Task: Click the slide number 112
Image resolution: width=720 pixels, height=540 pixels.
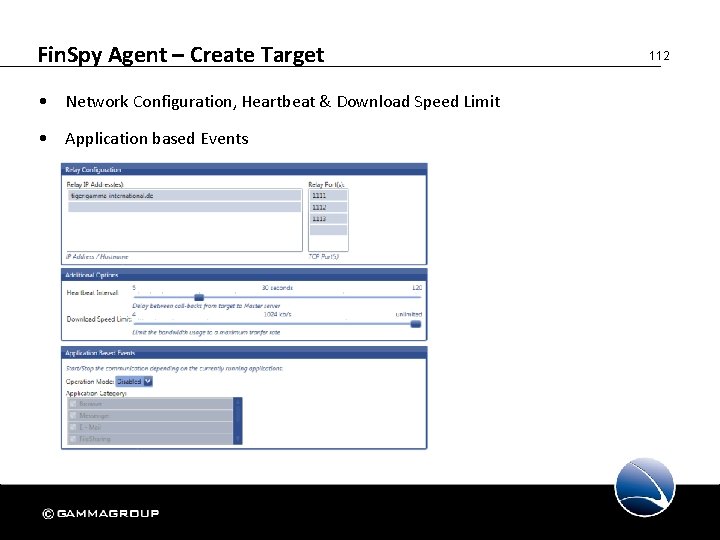Action: coord(659,56)
